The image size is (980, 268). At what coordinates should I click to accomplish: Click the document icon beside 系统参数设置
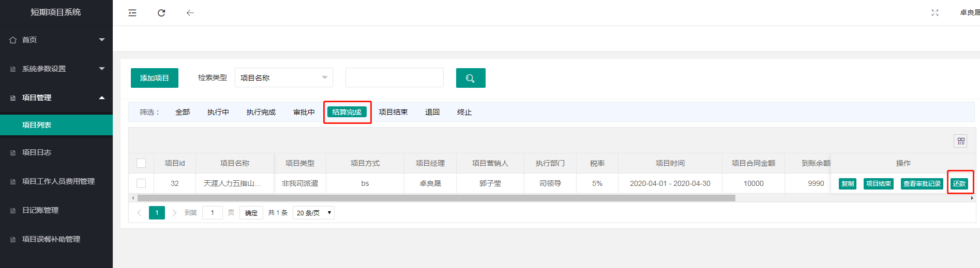pyautogui.click(x=13, y=69)
